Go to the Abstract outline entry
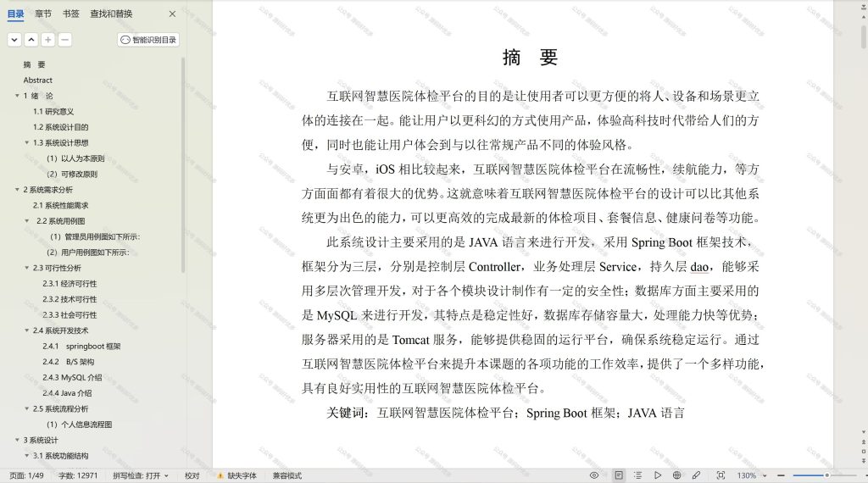The width and height of the screenshot is (868, 483). (37, 80)
